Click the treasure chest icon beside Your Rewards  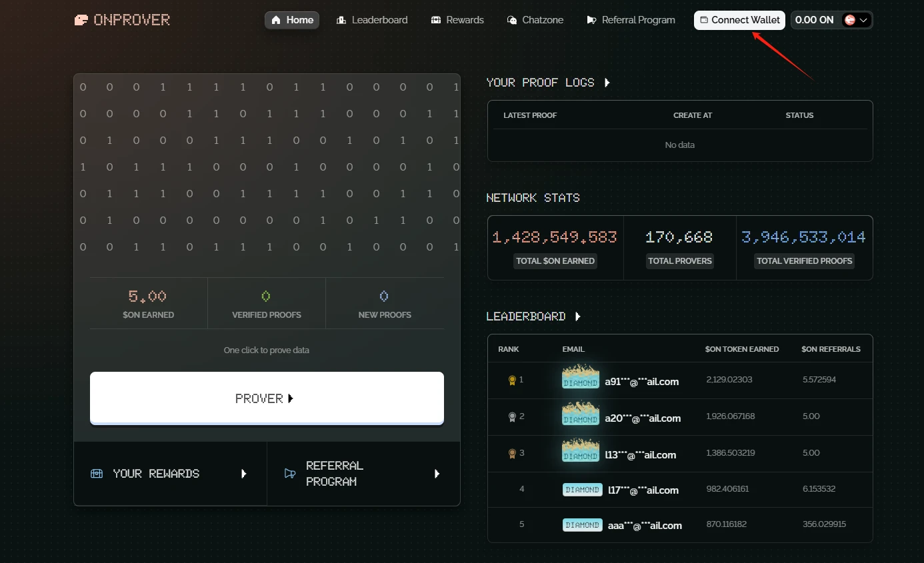tap(97, 474)
